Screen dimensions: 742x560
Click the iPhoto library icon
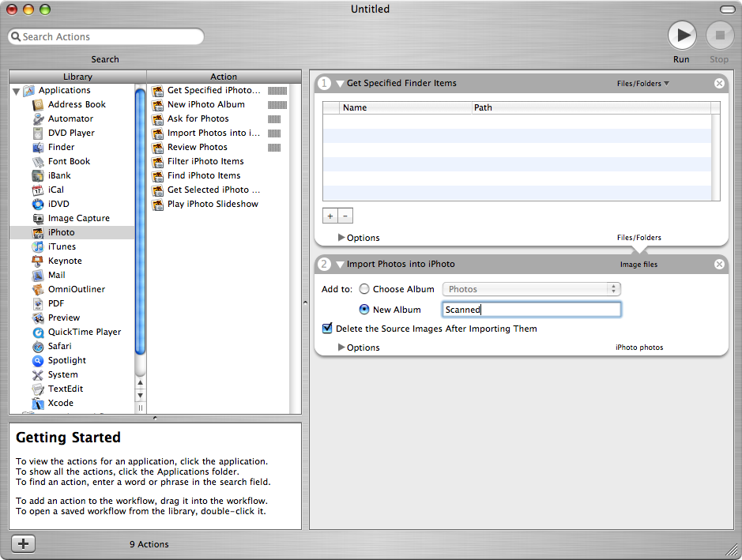click(38, 232)
